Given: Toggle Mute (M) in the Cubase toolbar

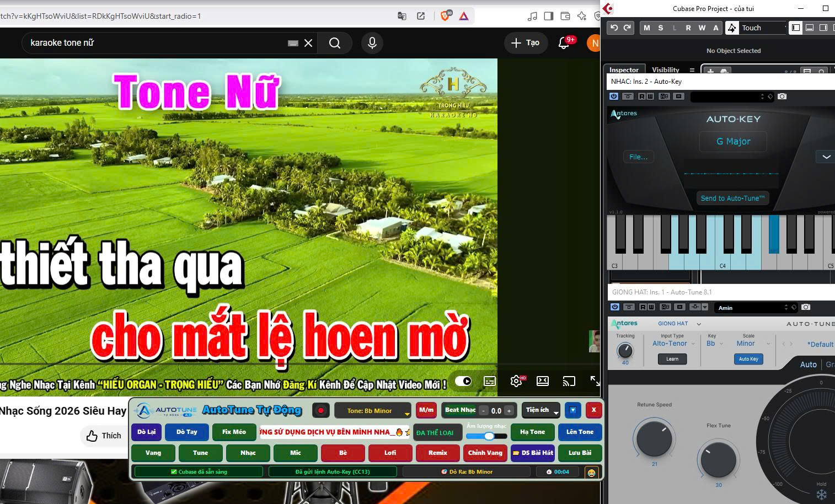Looking at the screenshot, I should pyautogui.click(x=647, y=28).
